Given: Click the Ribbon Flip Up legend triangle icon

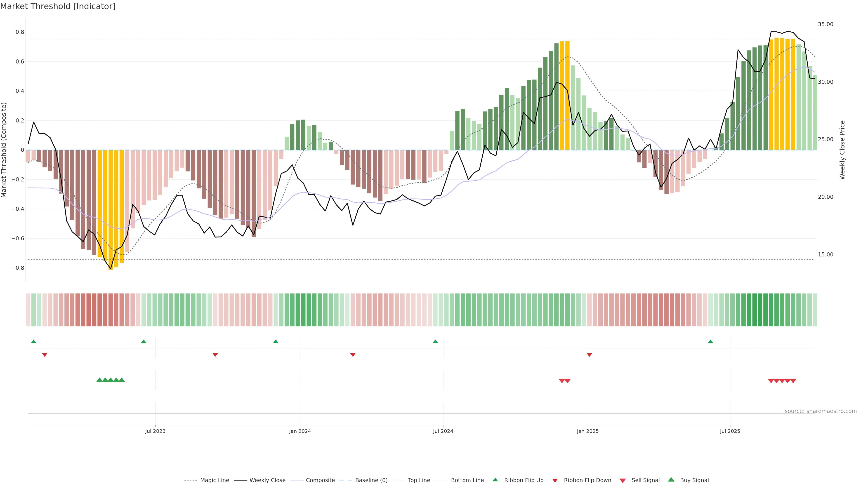Looking at the screenshot, I should (x=495, y=480).
